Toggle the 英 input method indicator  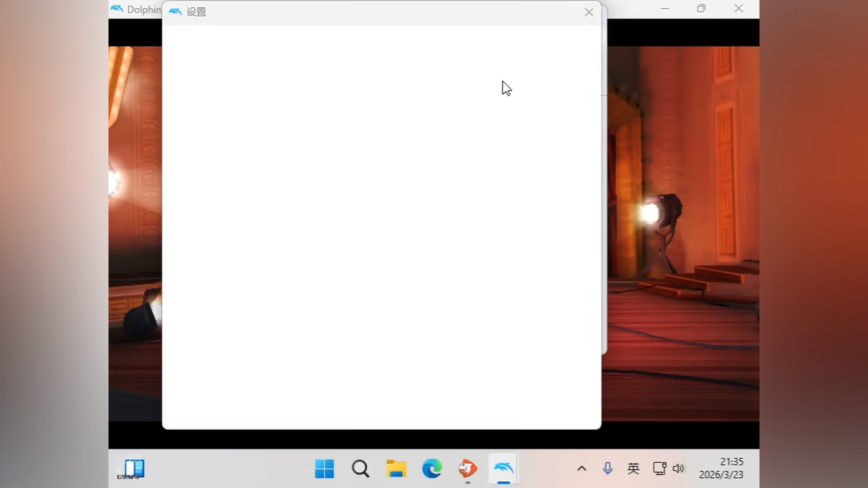(x=633, y=468)
